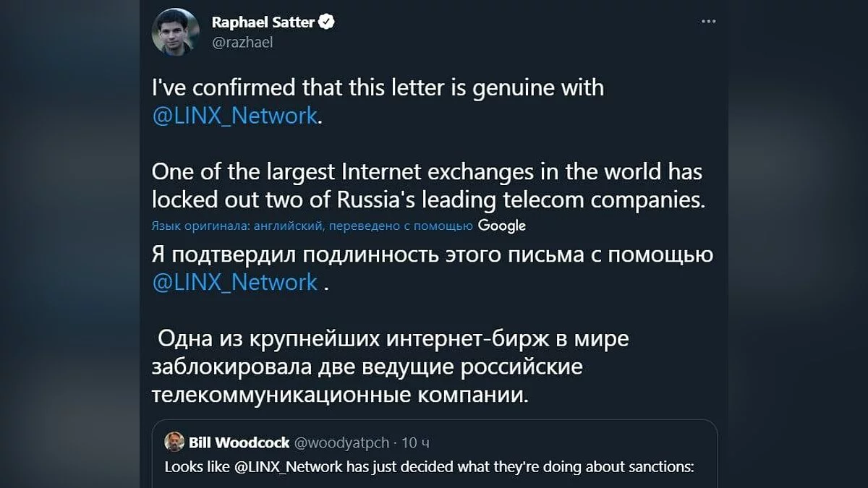The image size is (868, 488).
Task: Open the @razhael handle
Action: click(x=242, y=42)
